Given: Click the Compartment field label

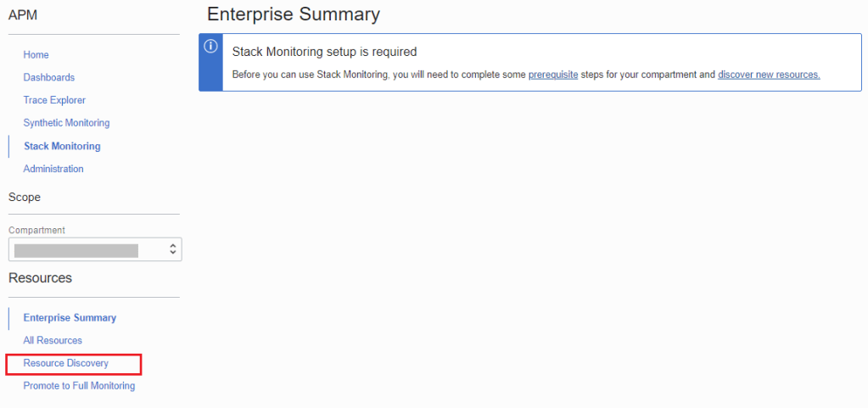Looking at the screenshot, I should (x=36, y=230).
